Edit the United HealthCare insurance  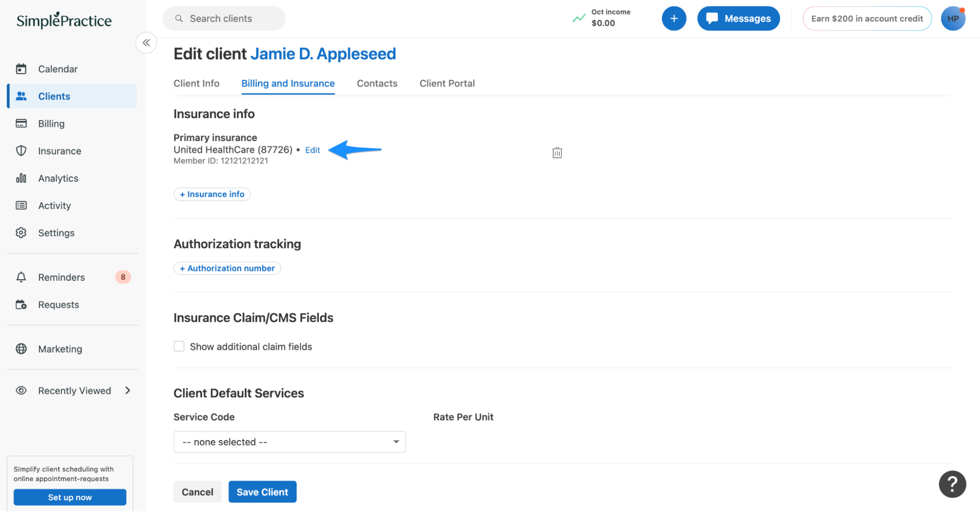tap(312, 149)
